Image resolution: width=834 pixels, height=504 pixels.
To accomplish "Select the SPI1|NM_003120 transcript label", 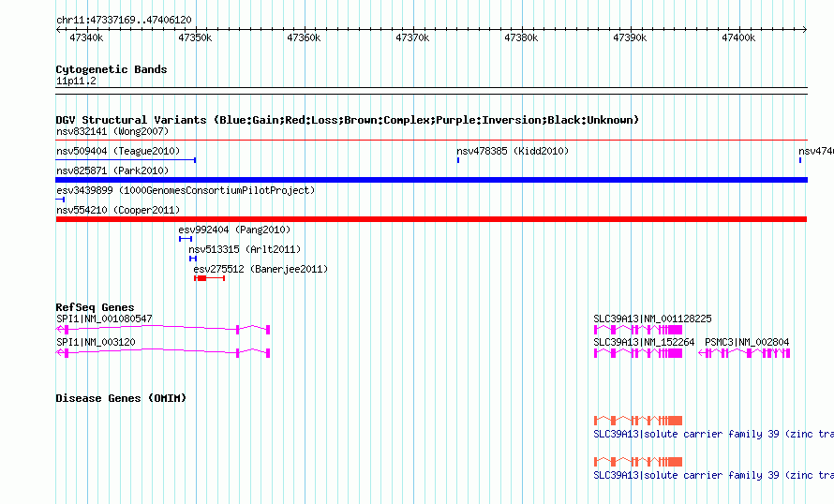I will 96,342.
